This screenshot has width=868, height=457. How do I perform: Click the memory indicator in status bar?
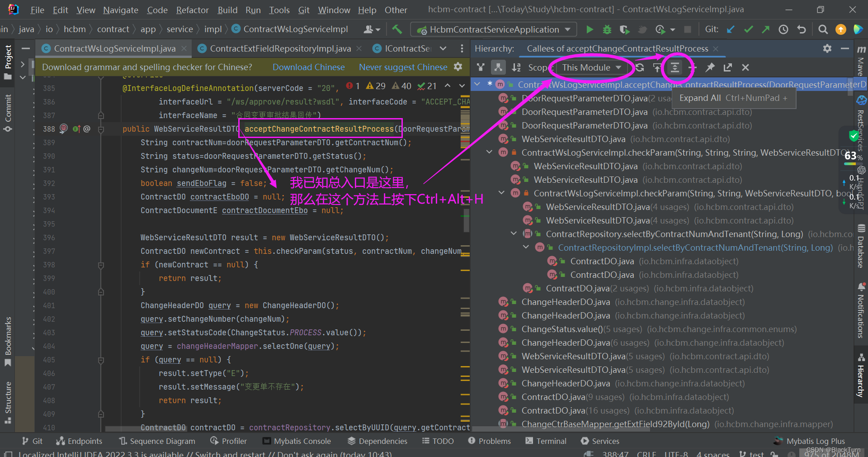click(831, 454)
